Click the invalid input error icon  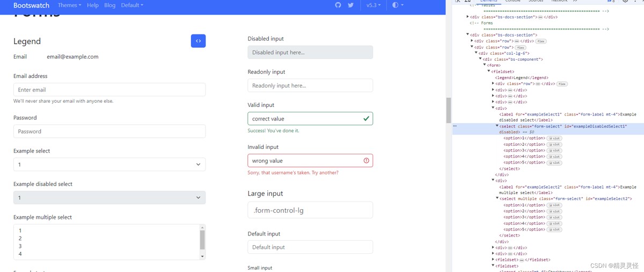(366, 161)
